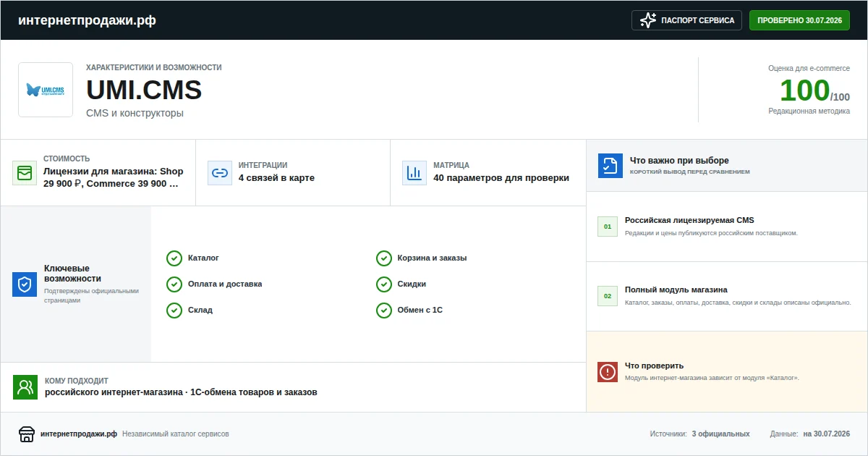The height and width of the screenshot is (456, 868).
Task: Click the 100 score value
Action: 804,90
